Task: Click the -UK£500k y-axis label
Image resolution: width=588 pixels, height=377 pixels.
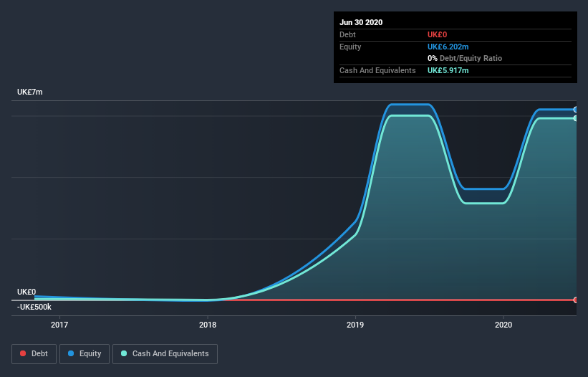Action: [34, 307]
